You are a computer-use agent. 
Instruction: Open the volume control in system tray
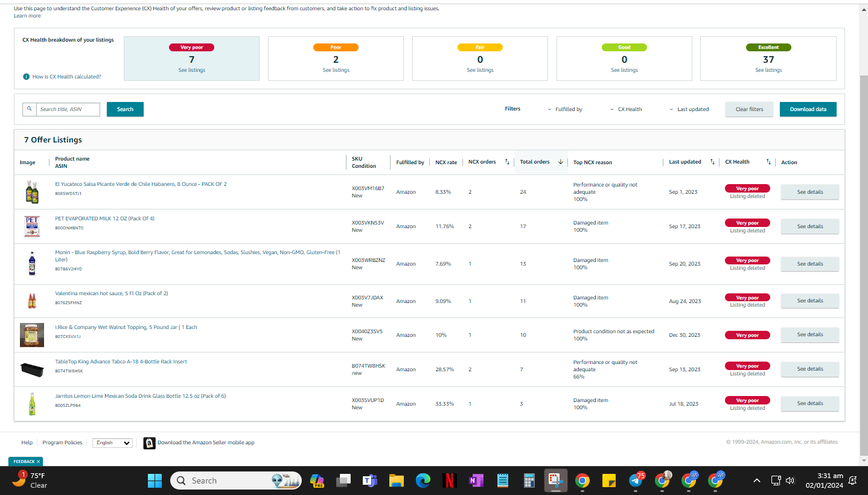pos(790,481)
